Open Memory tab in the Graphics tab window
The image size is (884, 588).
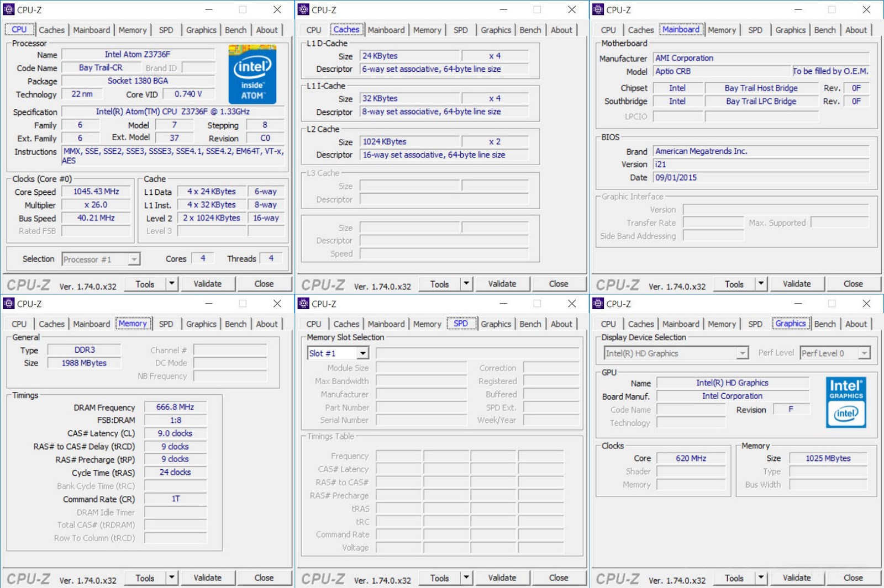click(x=722, y=324)
